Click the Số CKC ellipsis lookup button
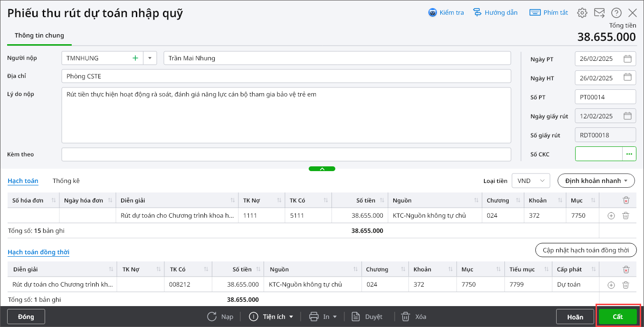Screen dimensions: 644x327 [x=629, y=154]
